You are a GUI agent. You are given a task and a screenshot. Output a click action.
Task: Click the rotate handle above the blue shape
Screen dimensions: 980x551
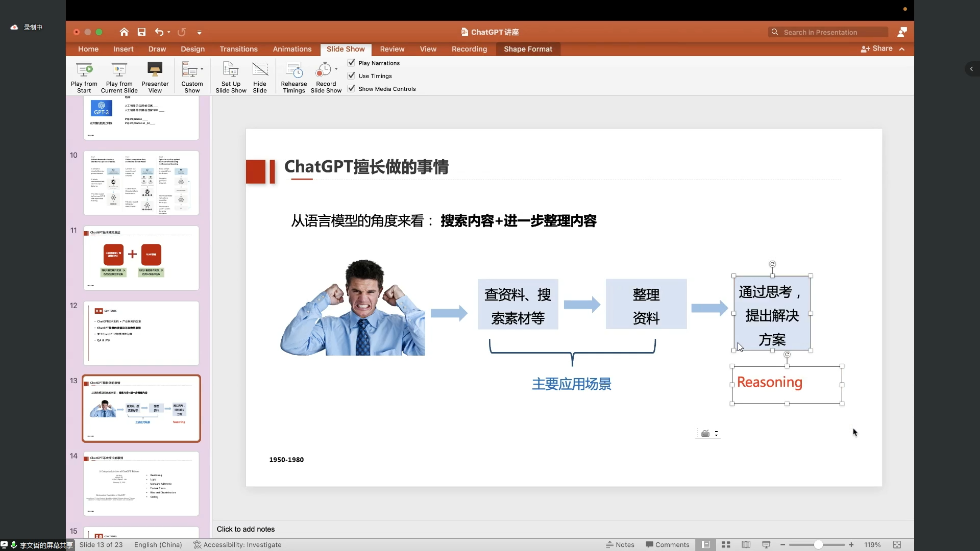[x=772, y=264]
